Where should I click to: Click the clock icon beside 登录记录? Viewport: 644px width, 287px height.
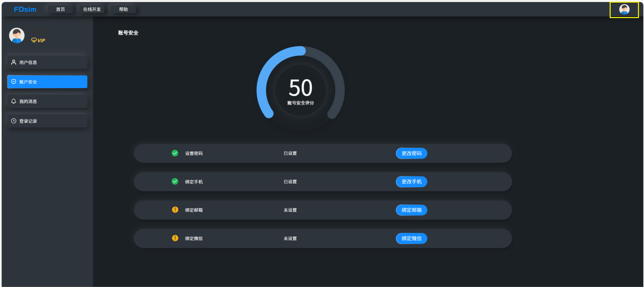[14, 121]
